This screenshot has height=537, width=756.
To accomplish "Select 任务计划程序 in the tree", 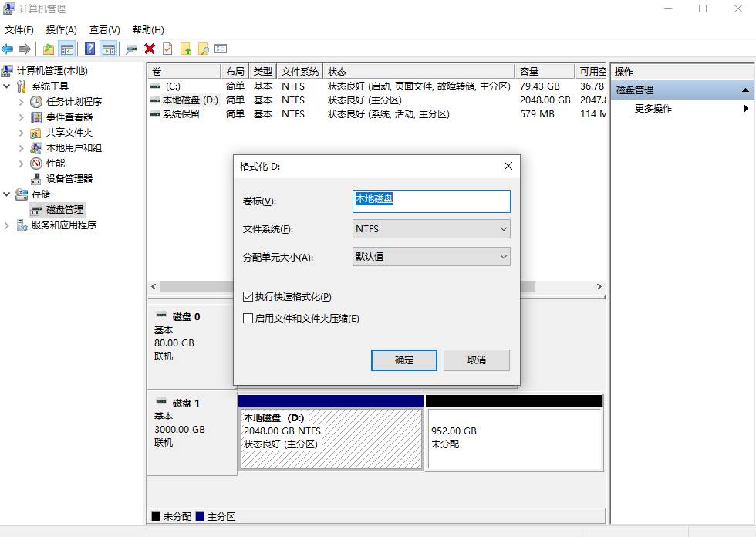I will (74, 101).
